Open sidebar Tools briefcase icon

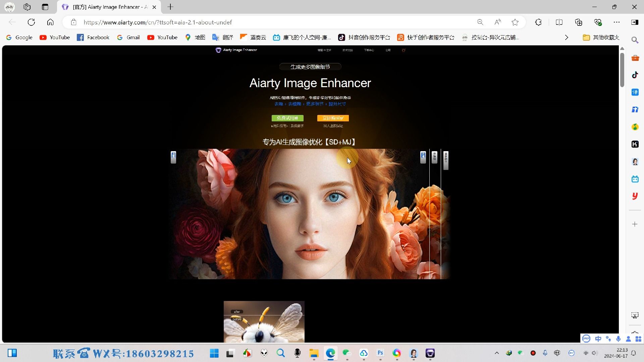[635, 58]
